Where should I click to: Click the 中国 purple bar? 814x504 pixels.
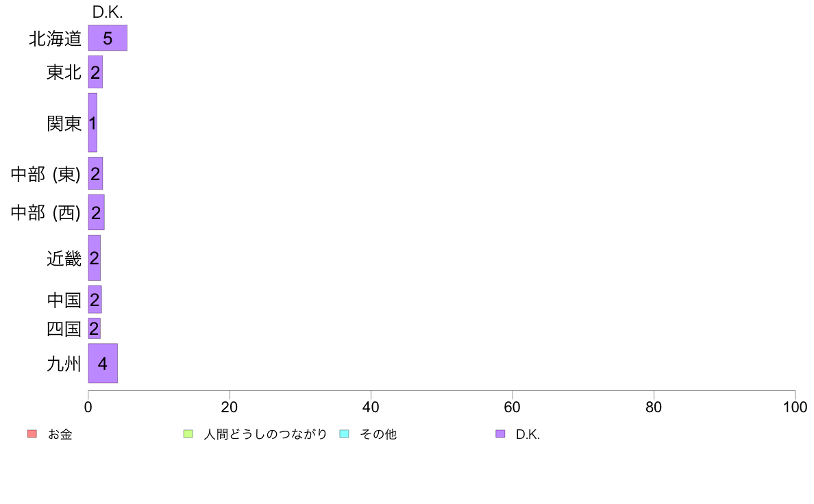95,300
